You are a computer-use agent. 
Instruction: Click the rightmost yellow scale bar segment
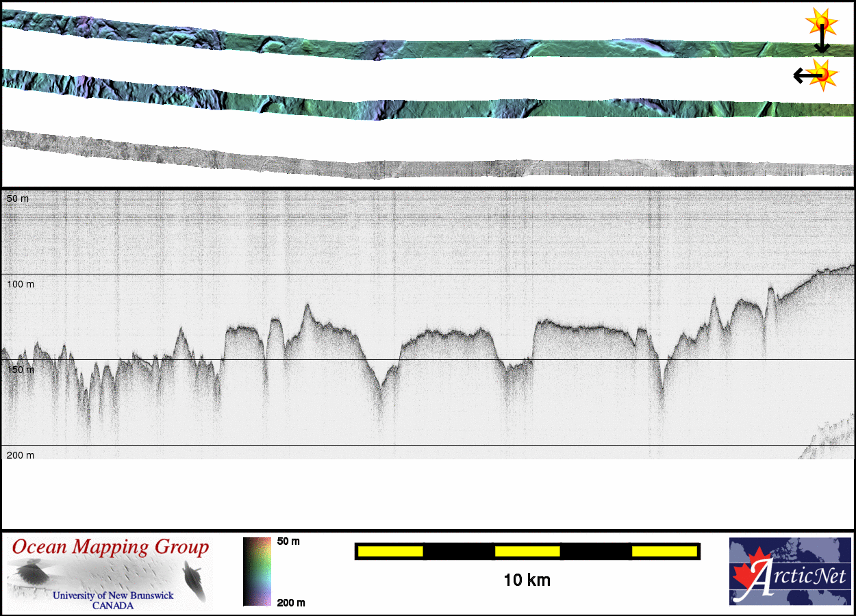point(664,551)
